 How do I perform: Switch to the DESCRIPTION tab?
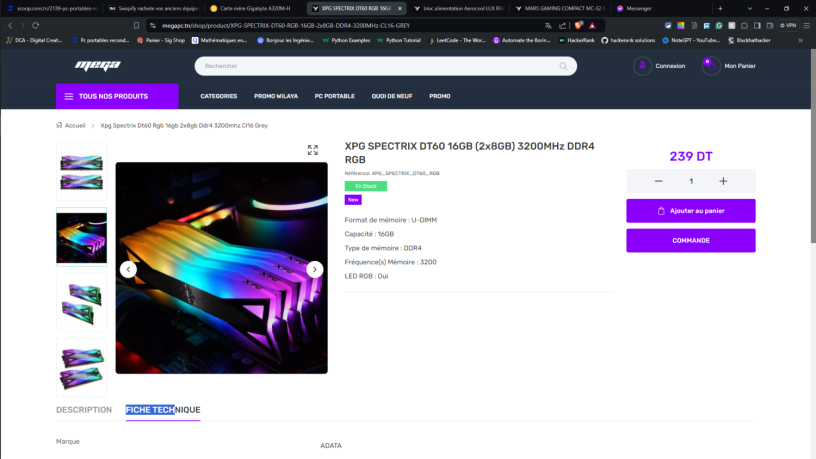(x=84, y=410)
